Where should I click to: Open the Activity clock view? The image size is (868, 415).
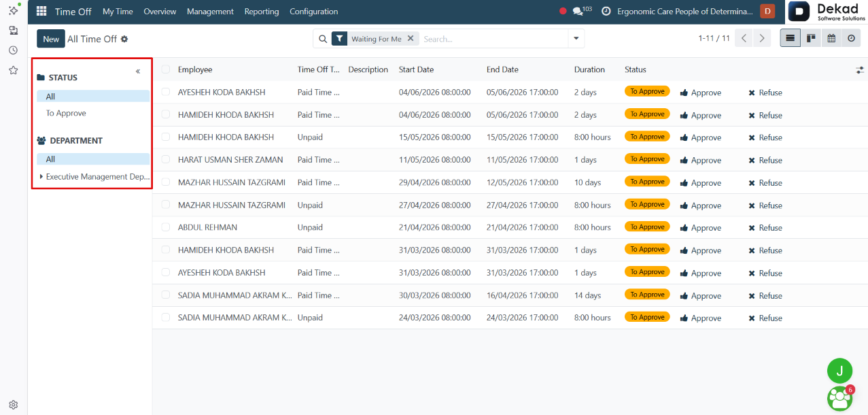tap(851, 39)
